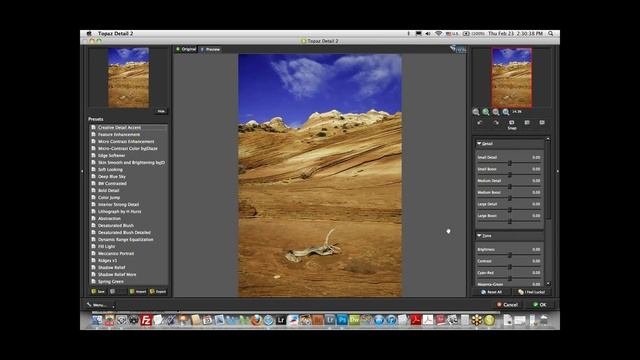The image size is (640, 360).
Task: Open FileZilla from the Dock
Action: point(146,320)
